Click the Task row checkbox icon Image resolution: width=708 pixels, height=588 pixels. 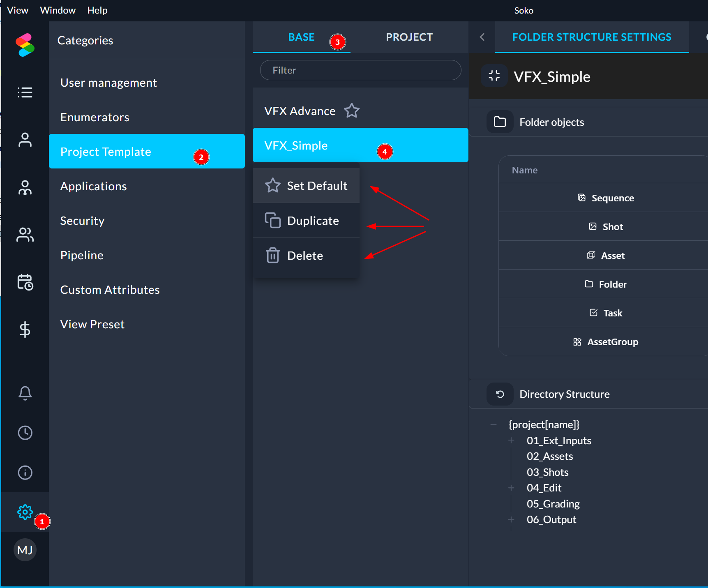[x=594, y=313]
